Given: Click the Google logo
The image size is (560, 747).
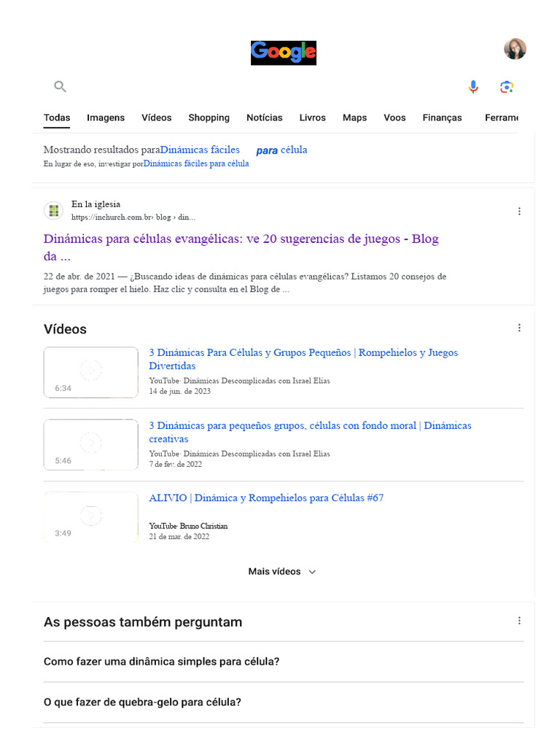Looking at the screenshot, I should (284, 53).
